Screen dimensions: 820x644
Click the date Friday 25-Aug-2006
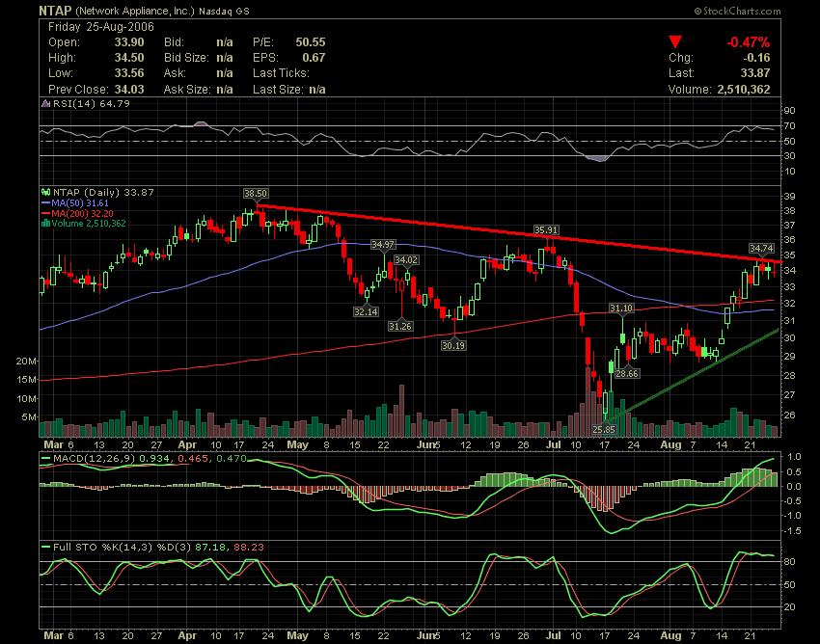(101, 27)
